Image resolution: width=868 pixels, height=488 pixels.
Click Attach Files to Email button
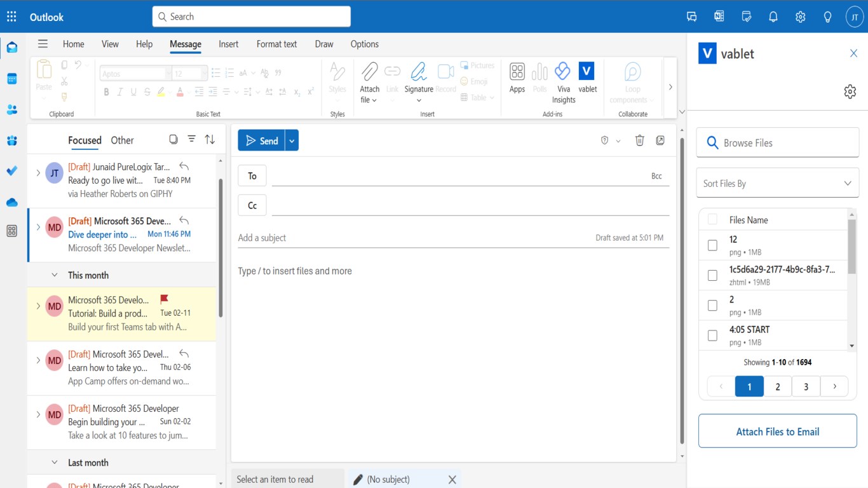coord(778,431)
